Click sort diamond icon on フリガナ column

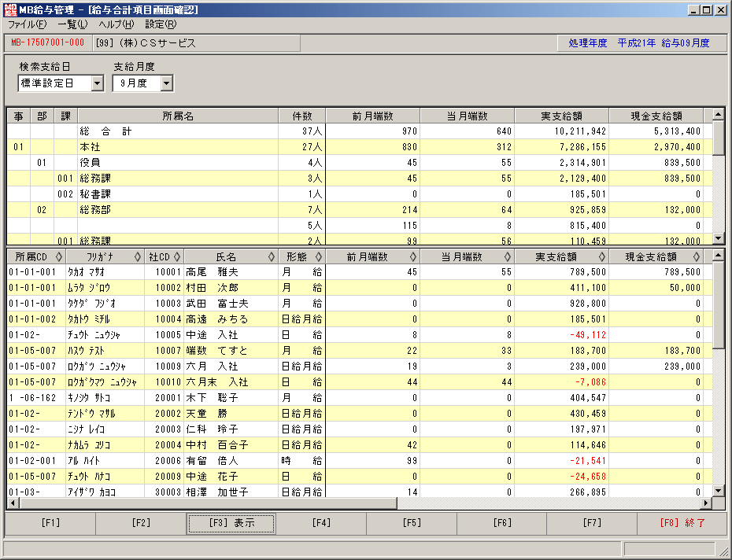coord(137,256)
